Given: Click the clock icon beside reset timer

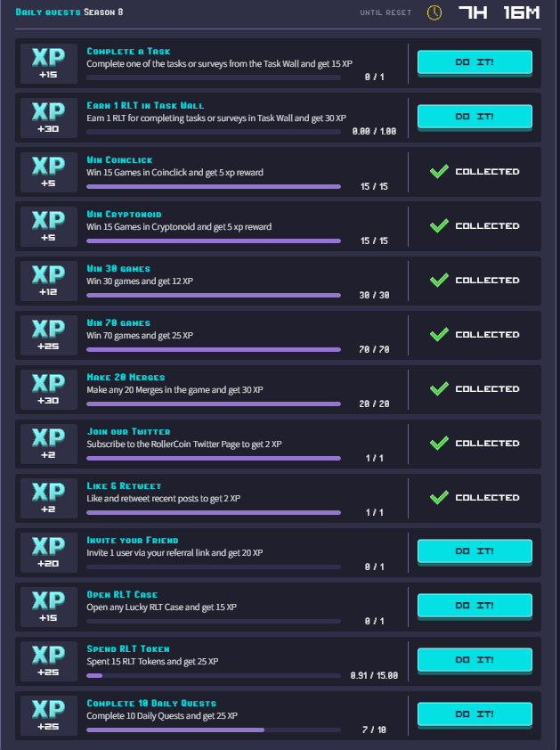Looking at the screenshot, I should pos(434,12).
